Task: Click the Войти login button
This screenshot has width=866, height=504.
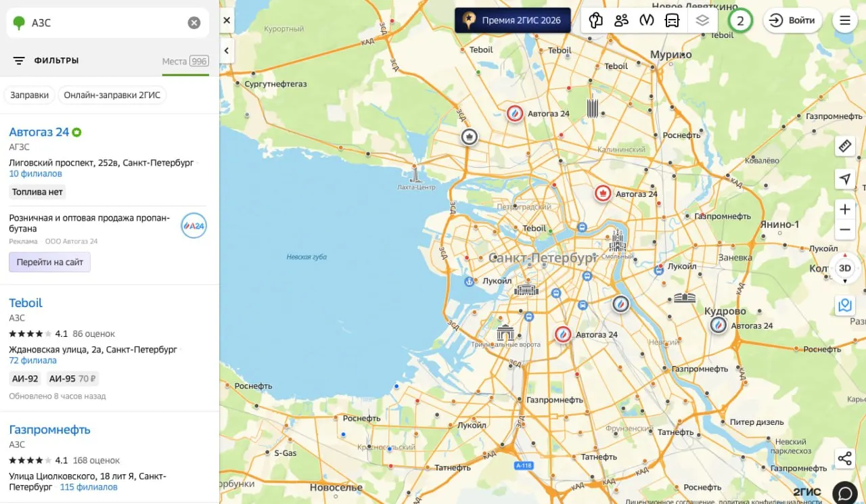Action: coord(793,20)
